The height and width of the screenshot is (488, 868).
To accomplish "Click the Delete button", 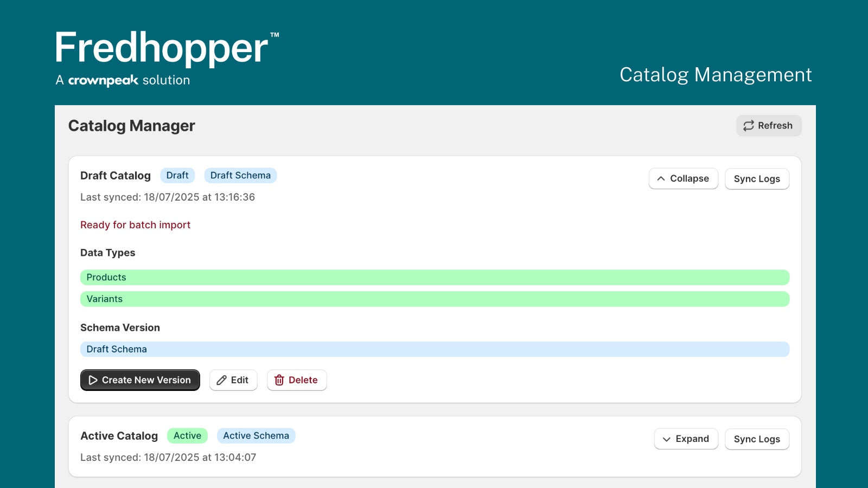I will (x=297, y=380).
